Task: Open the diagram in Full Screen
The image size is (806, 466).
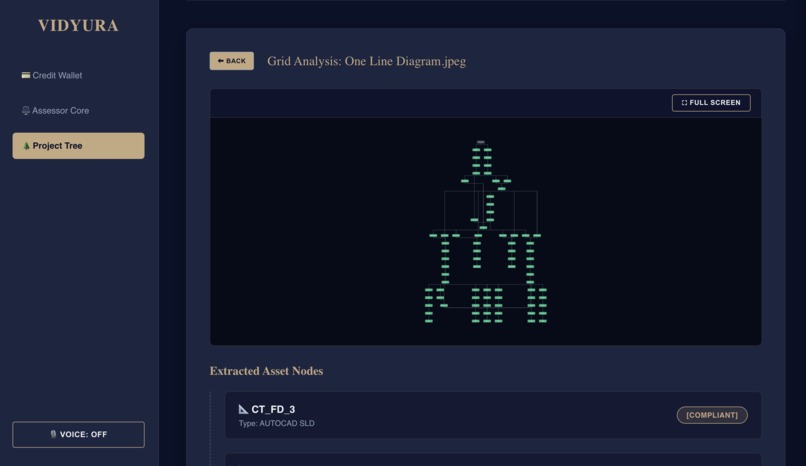Action: tap(711, 103)
